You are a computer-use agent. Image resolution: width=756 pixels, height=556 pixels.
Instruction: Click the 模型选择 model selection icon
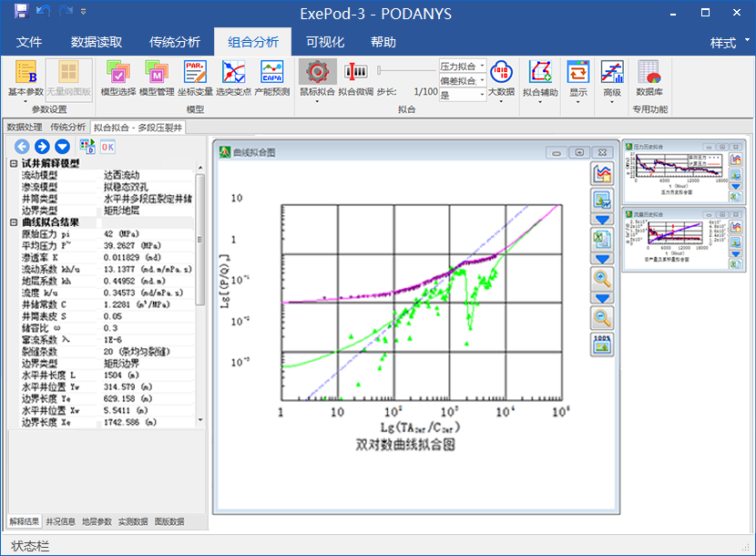[x=118, y=77]
